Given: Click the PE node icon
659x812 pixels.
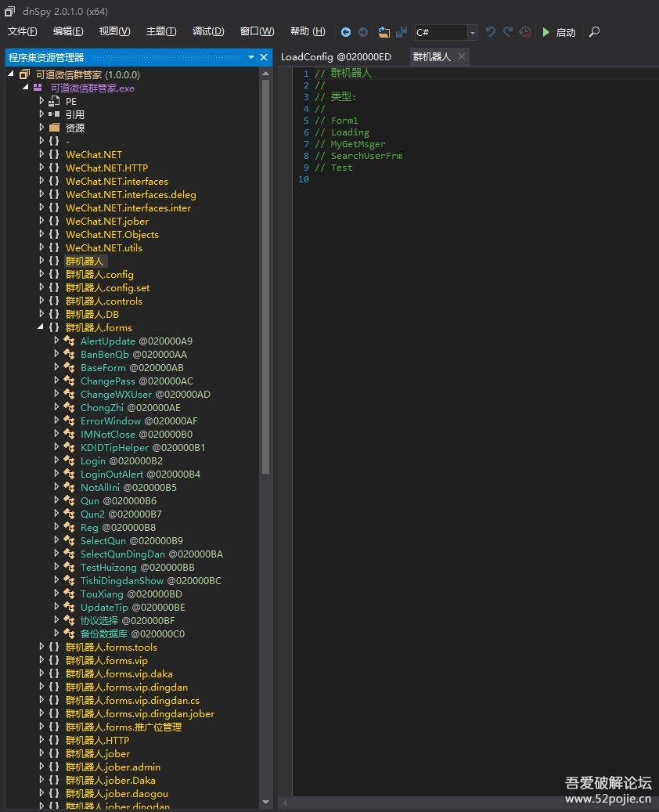Looking at the screenshot, I should (54, 101).
